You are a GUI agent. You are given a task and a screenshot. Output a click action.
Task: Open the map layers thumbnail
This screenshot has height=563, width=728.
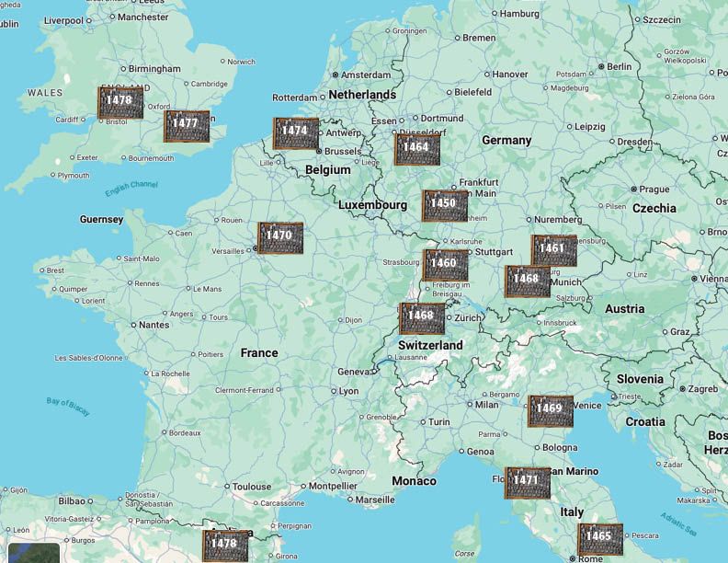[34, 552]
